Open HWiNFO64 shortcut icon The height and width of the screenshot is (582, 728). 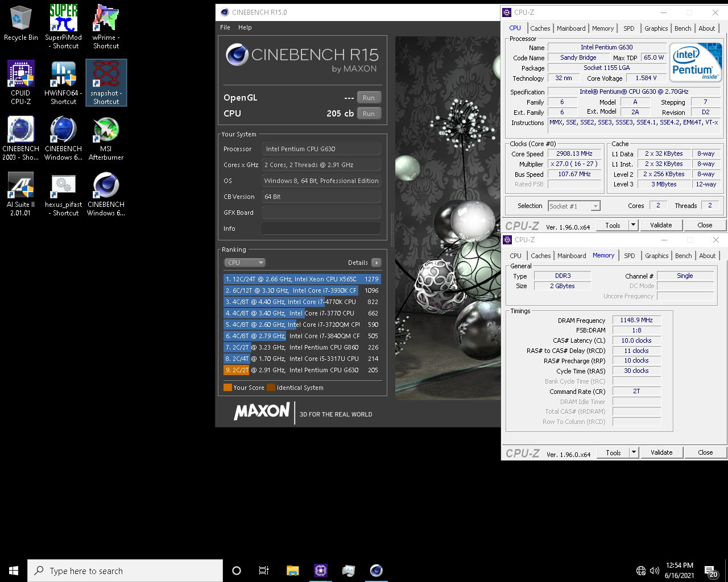63,82
